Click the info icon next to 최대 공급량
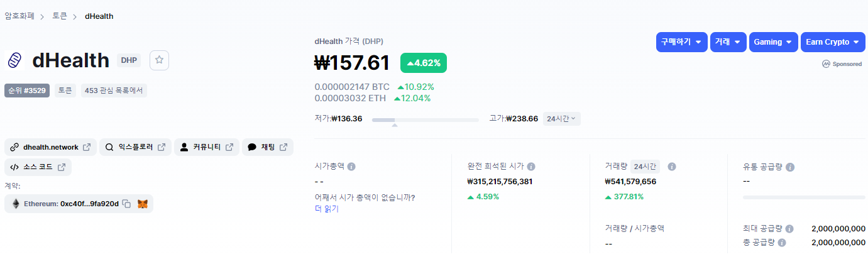Screen dimensions: 868x259 (x=789, y=229)
